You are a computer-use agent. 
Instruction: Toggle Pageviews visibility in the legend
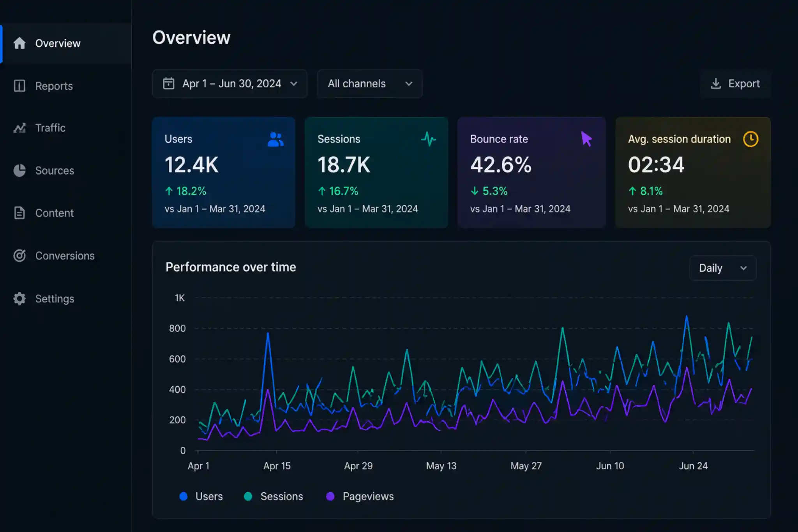(x=330, y=496)
